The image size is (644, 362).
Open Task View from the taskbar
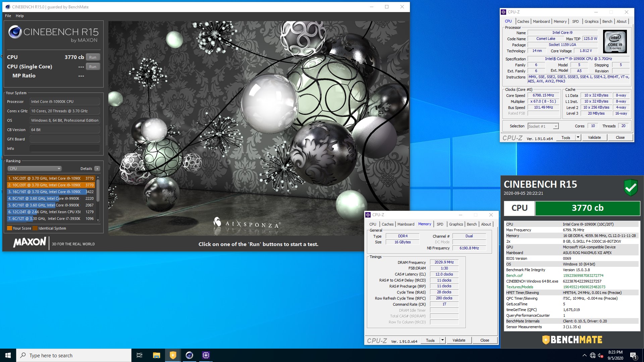click(x=140, y=355)
